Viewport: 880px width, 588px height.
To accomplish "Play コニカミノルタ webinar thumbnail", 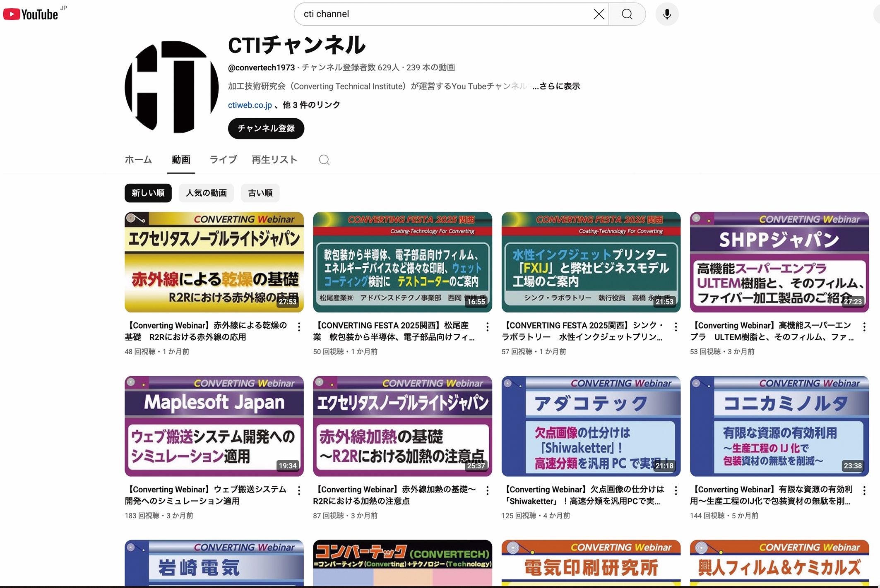I will (779, 426).
